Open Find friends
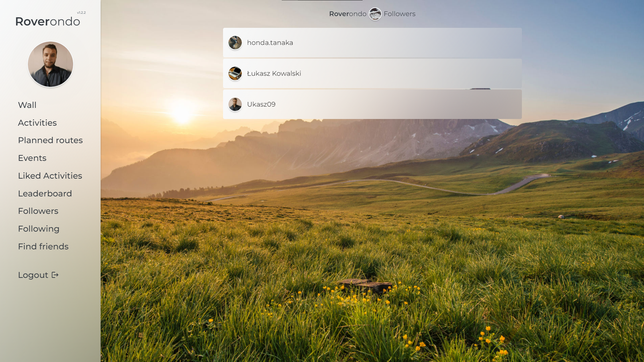This screenshot has height=362, width=644. (x=43, y=247)
